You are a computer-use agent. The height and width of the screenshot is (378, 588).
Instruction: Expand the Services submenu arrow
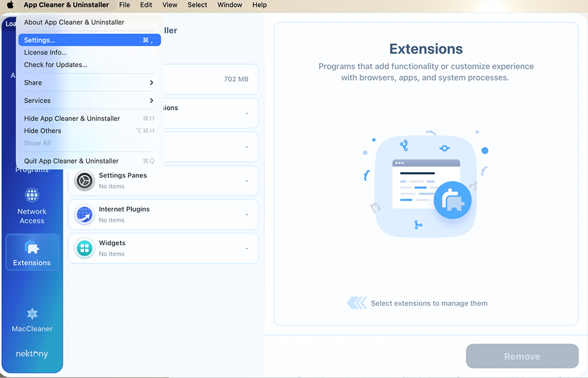(151, 101)
